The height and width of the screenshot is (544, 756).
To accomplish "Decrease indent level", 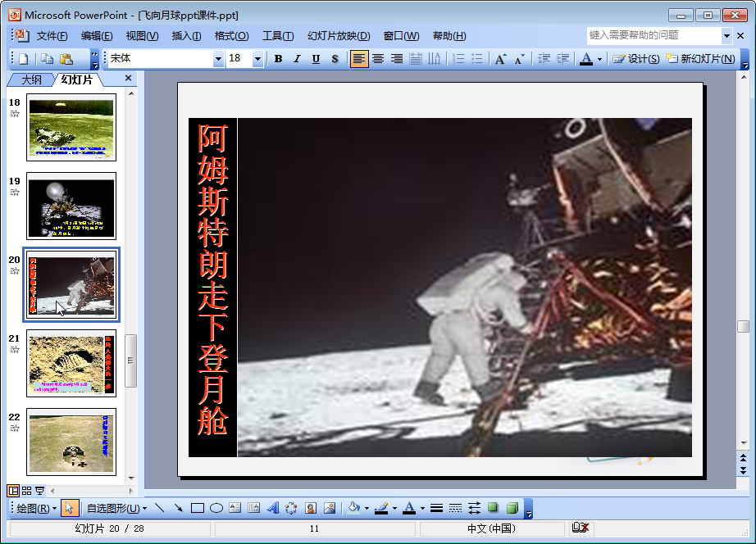I will tap(544, 59).
